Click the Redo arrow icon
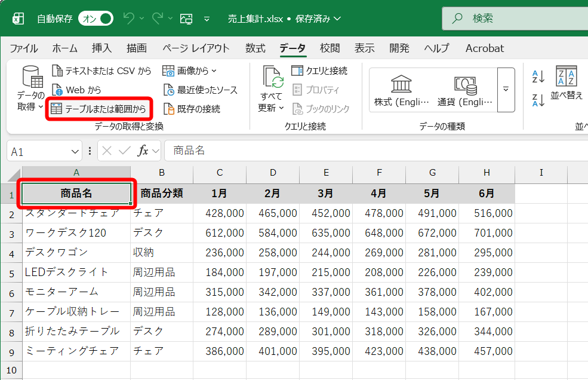The image size is (588, 380). click(158, 18)
